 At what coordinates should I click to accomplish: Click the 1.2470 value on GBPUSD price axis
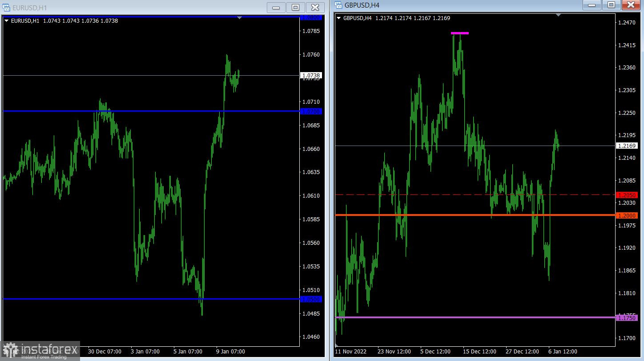click(x=627, y=23)
